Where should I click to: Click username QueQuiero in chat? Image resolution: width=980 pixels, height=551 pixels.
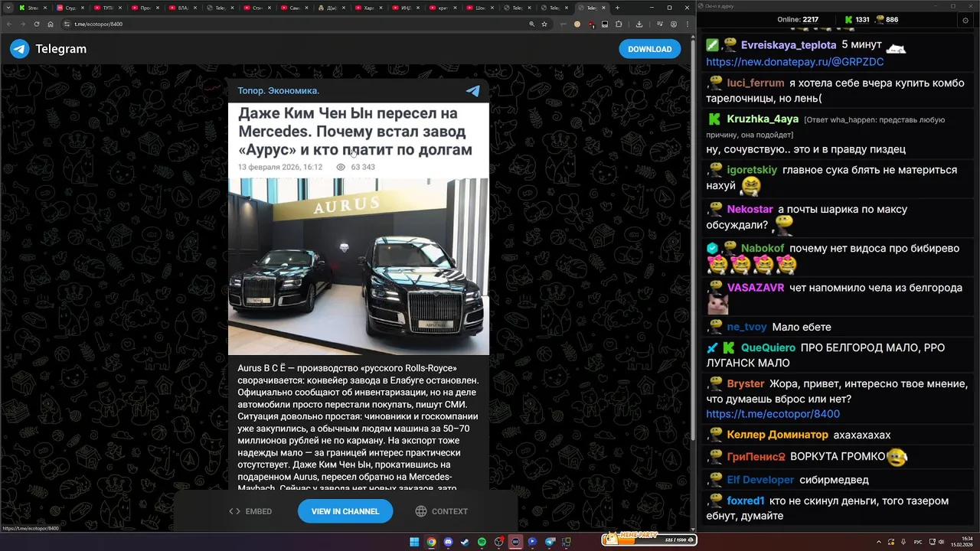pyautogui.click(x=768, y=347)
